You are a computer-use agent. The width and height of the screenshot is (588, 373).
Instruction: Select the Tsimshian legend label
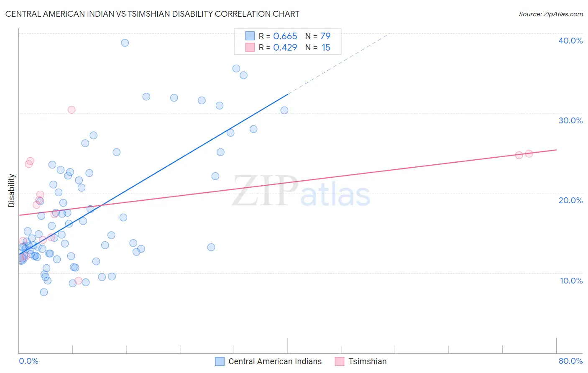coord(368,361)
